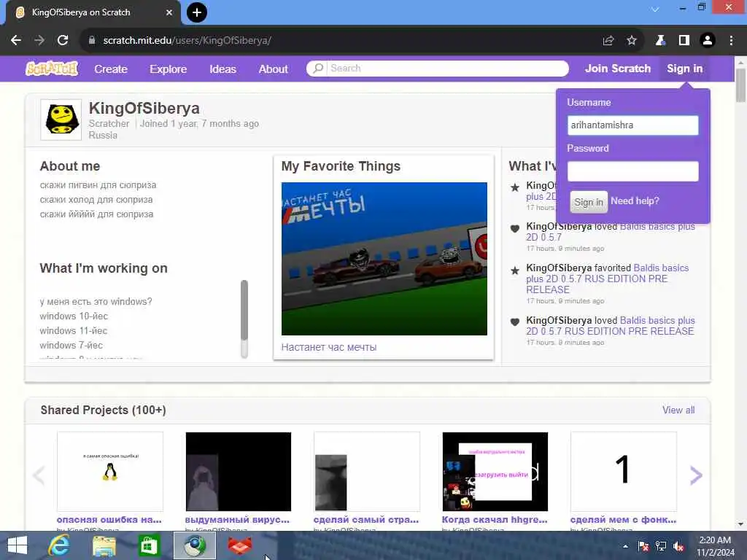Click the loved heart icon for Baldis basics plus 2D 0.5.7
Viewport: 747px width, 560px height.
point(514,228)
